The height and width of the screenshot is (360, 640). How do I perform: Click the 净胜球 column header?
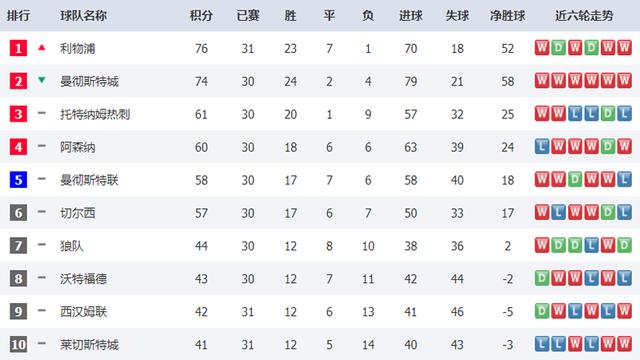[x=507, y=16]
